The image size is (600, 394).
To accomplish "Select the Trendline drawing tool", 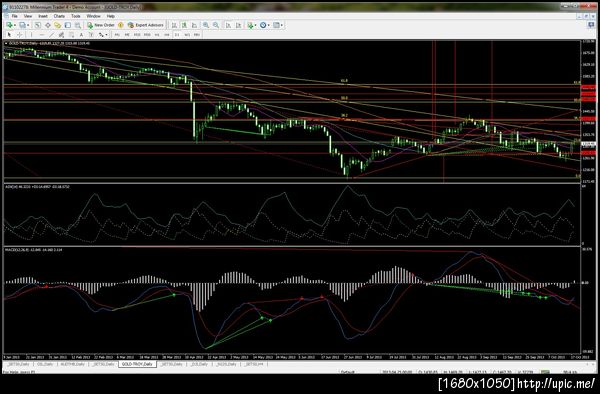I will click(51, 35).
